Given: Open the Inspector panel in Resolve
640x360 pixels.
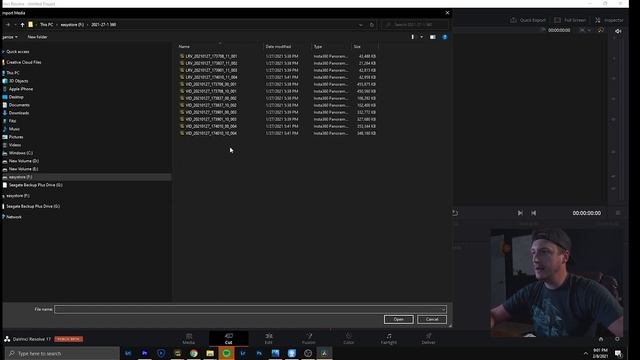Looking at the screenshot, I should (x=609, y=20).
